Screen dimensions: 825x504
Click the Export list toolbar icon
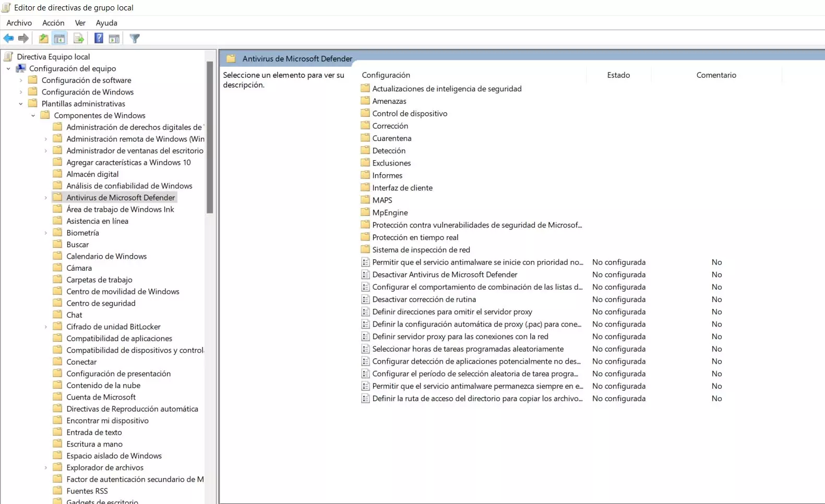pos(79,38)
